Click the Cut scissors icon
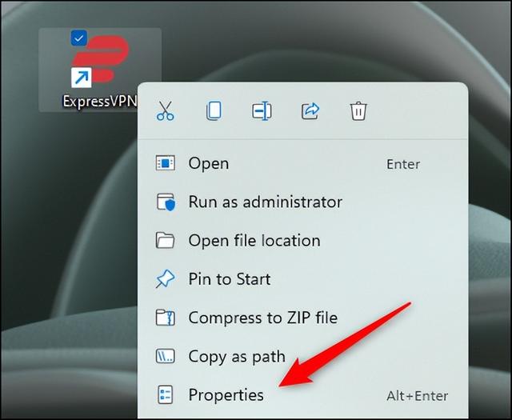 (x=166, y=111)
